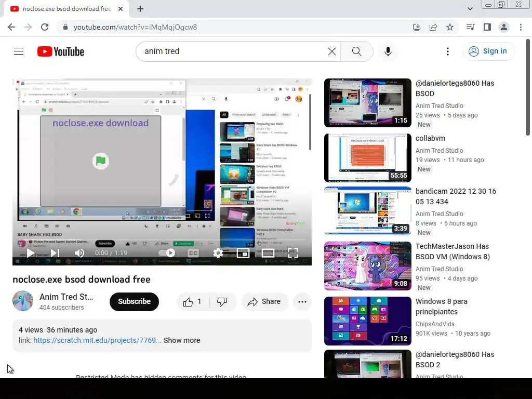Click the search magnifier button
Screen dimensions: 532x399
(x=356, y=51)
